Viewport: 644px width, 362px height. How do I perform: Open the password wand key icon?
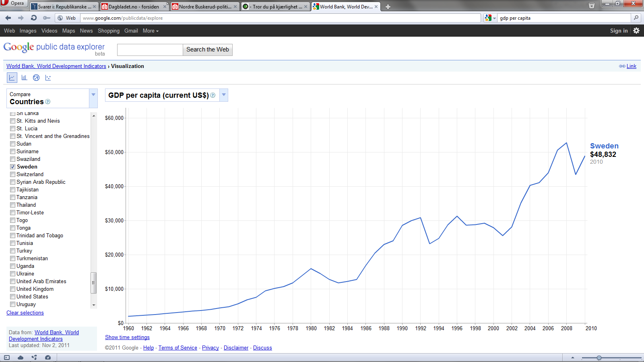pos(47,18)
